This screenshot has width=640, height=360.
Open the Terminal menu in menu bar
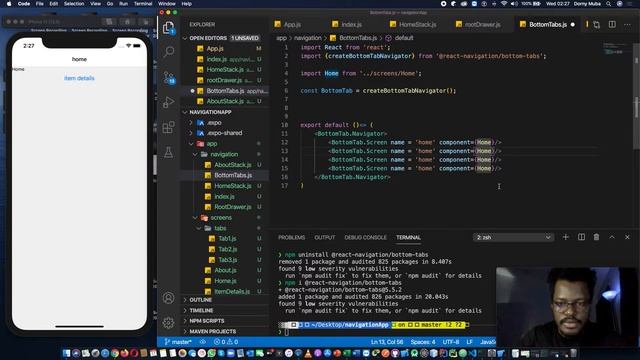(x=143, y=4)
